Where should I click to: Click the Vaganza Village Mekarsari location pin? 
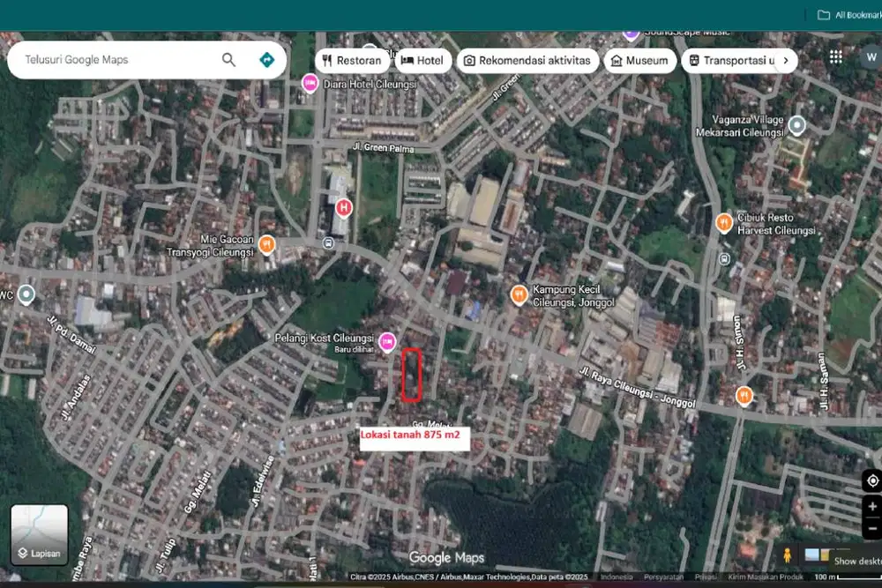point(796,124)
